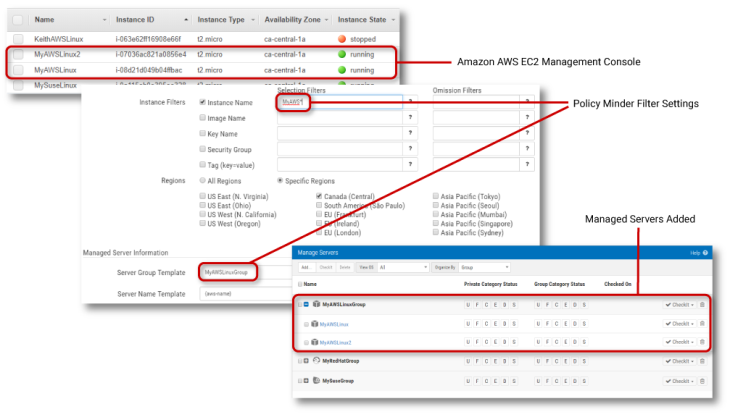Check the Asia Pacific (Tokyo) region
Screen dimensions: 730x417
click(x=436, y=196)
